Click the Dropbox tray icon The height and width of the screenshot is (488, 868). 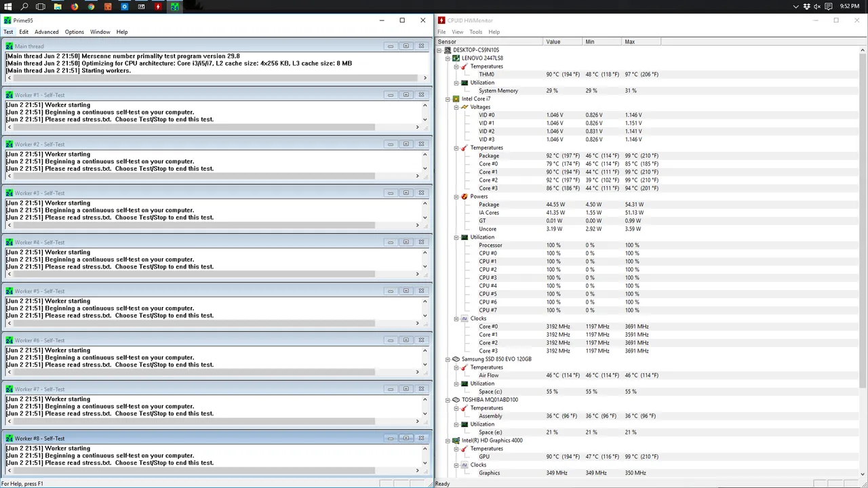pyautogui.click(x=808, y=6)
